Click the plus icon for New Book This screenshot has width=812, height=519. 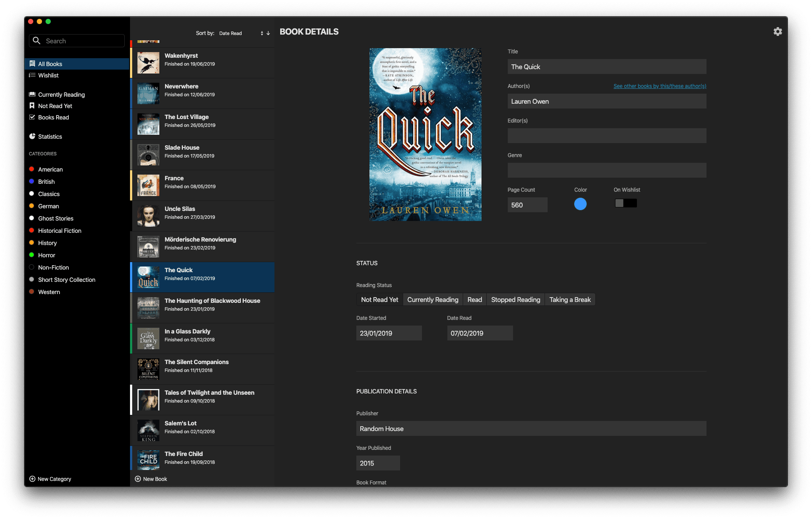pyautogui.click(x=138, y=479)
